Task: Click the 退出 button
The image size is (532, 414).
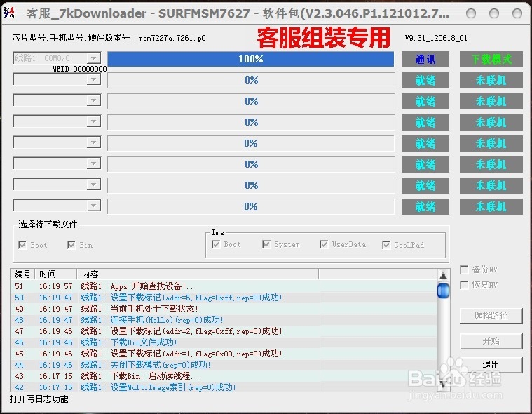Action: pyautogui.click(x=491, y=365)
